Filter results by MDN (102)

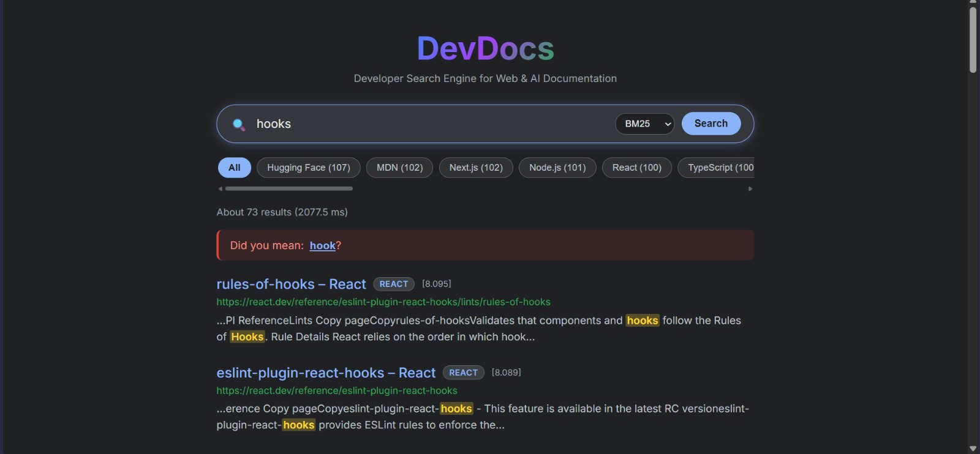[399, 168]
